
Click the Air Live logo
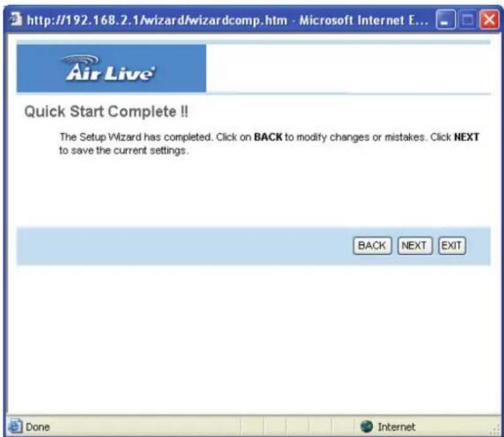pos(109,68)
